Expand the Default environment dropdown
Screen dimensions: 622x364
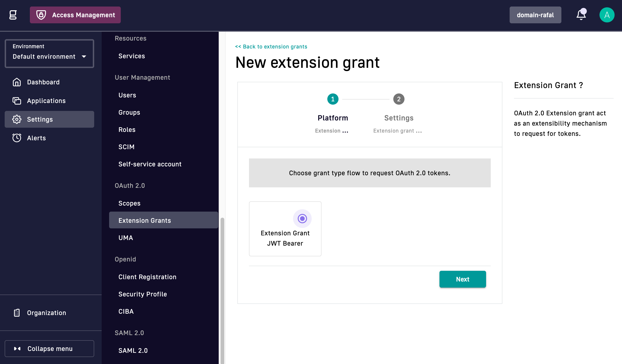pyautogui.click(x=49, y=56)
